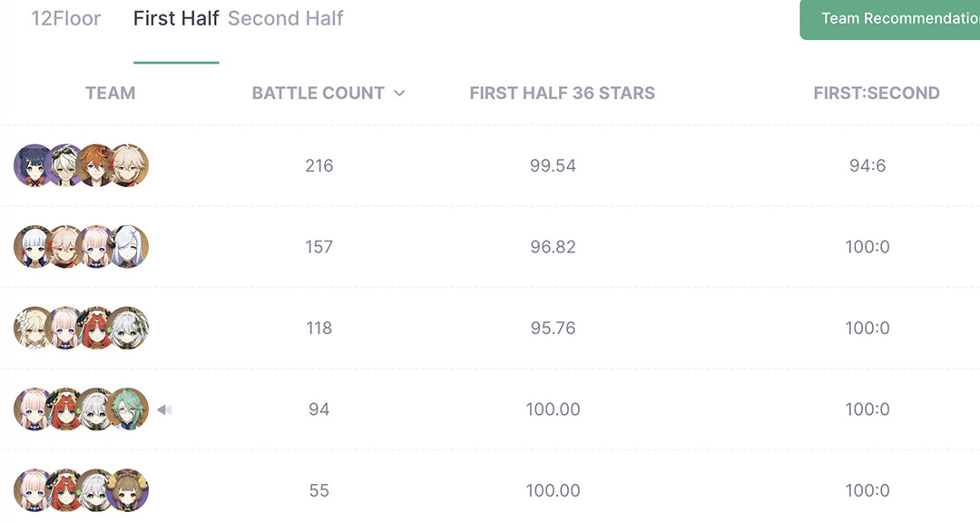Image resolution: width=980 pixels, height=523 pixels.
Task: Click Bennett avatar in the top team row
Action: click(65, 166)
